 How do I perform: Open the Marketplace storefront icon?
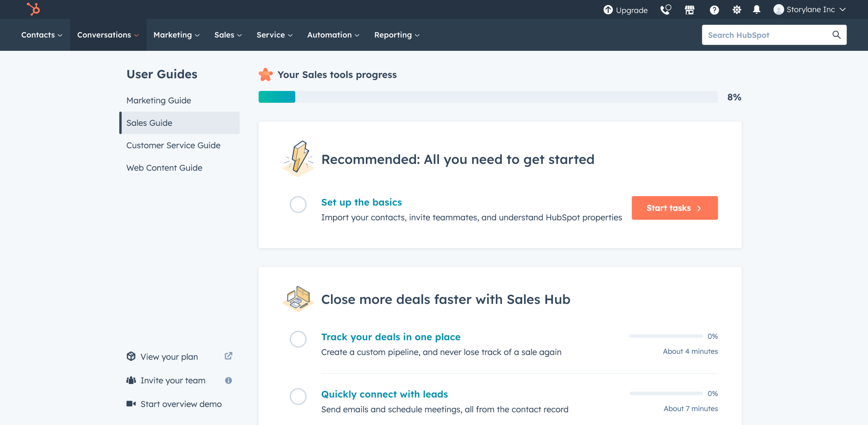tap(690, 10)
